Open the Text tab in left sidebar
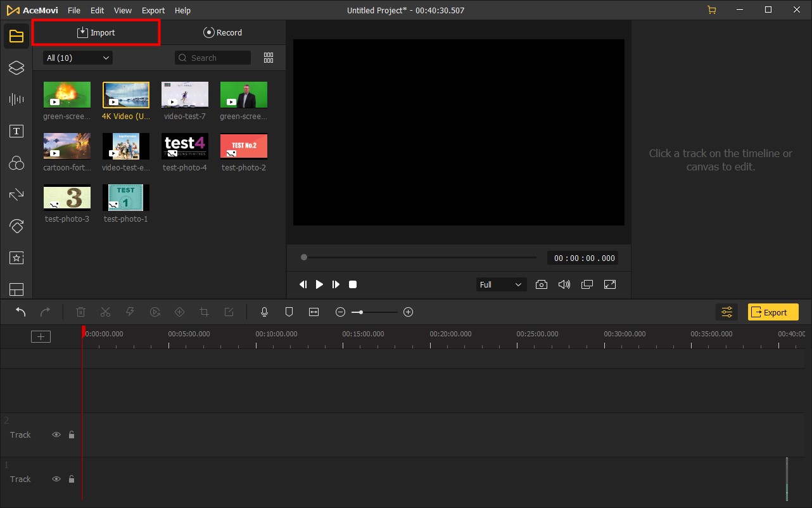The image size is (812, 508). coord(16,131)
